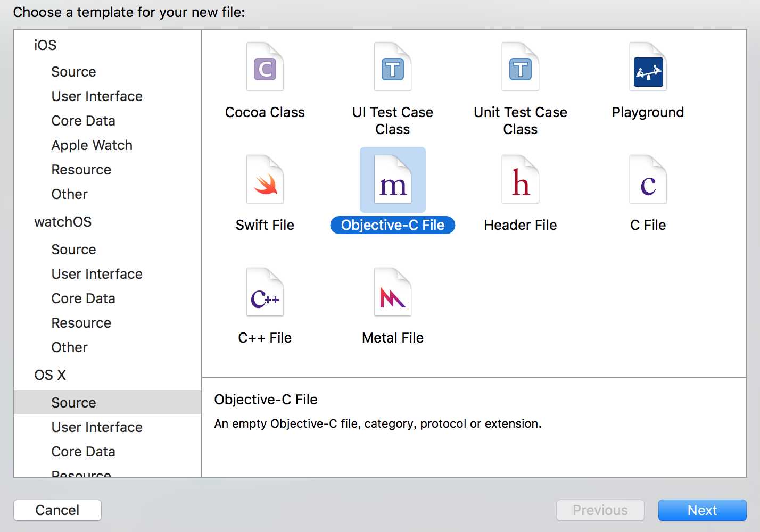Click the watchOS section header
Viewport: 760px width, 532px height.
coord(63,222)
